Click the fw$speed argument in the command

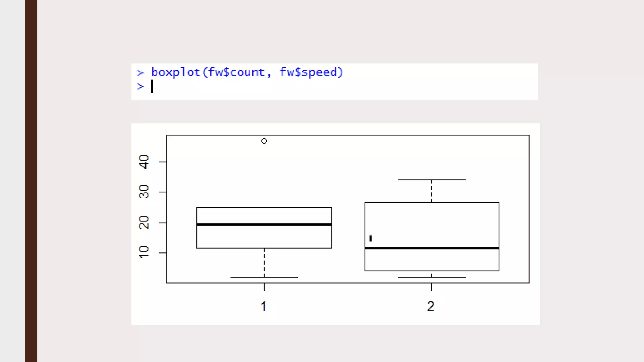(311, 72)
